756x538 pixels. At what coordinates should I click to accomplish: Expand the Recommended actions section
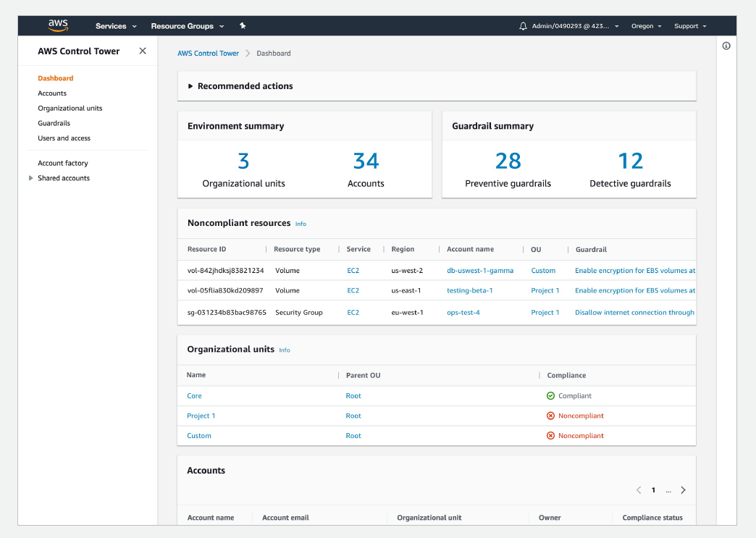pyautogui.click(x=240, y=86)
